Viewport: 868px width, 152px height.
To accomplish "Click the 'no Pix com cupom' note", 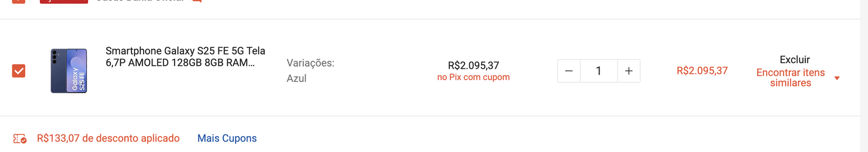I will point(474,77).
